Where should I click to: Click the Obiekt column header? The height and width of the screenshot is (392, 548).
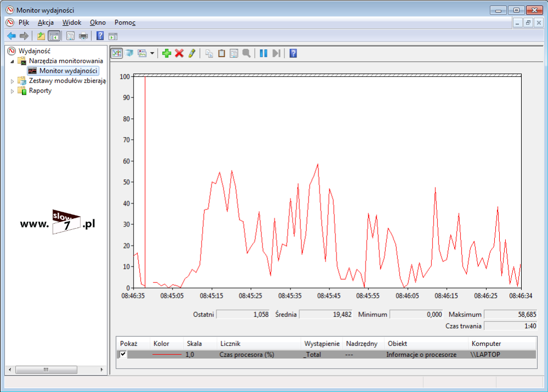pos(426,343)
